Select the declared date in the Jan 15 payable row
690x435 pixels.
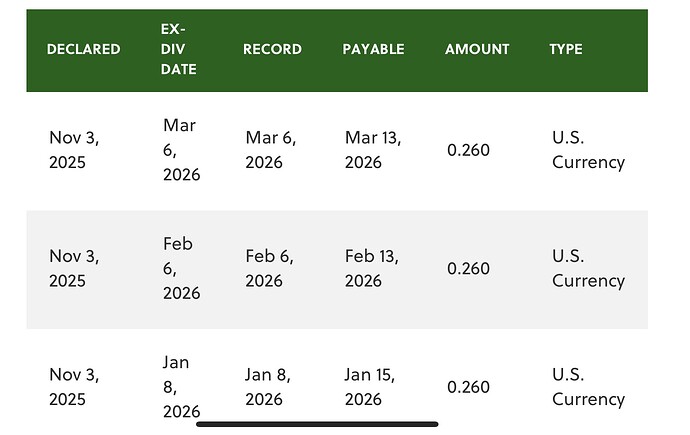pyautogui.click(x=74, y=386)
